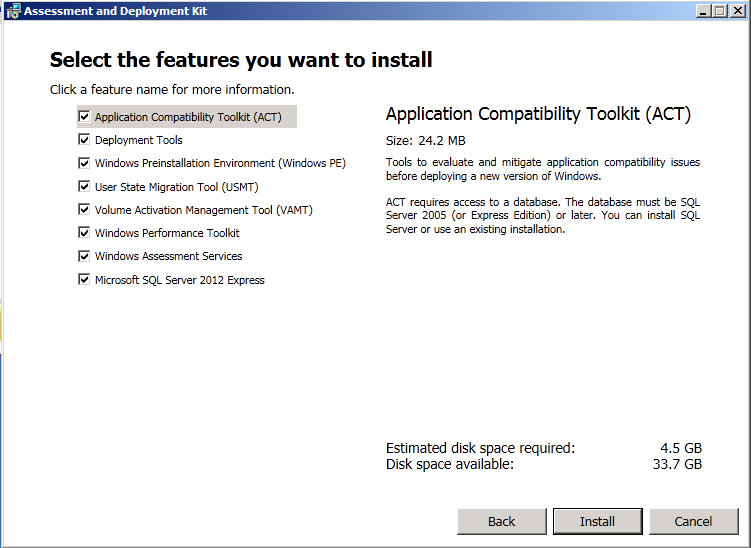The image size is (751, 548).
Task: Click the Assessment and Deployment Kit title icon
Action: point(14,11)
